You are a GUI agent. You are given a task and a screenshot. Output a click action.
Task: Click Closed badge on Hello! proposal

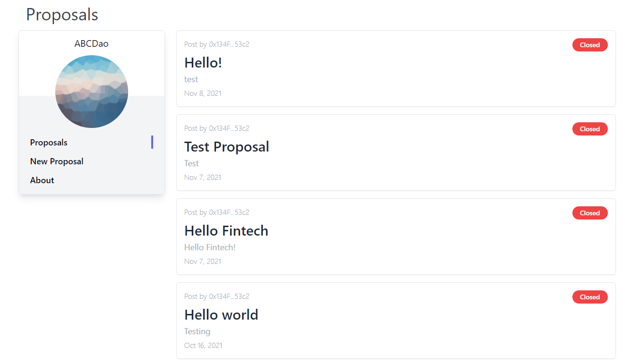tap(590, 45)
